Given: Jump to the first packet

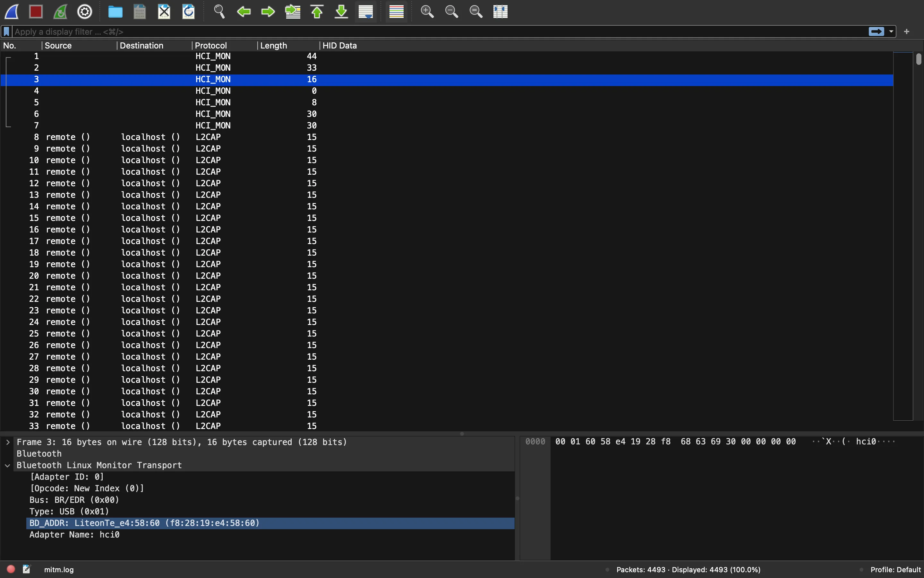Looking at the screenshot, I should [x=317, y=12].
